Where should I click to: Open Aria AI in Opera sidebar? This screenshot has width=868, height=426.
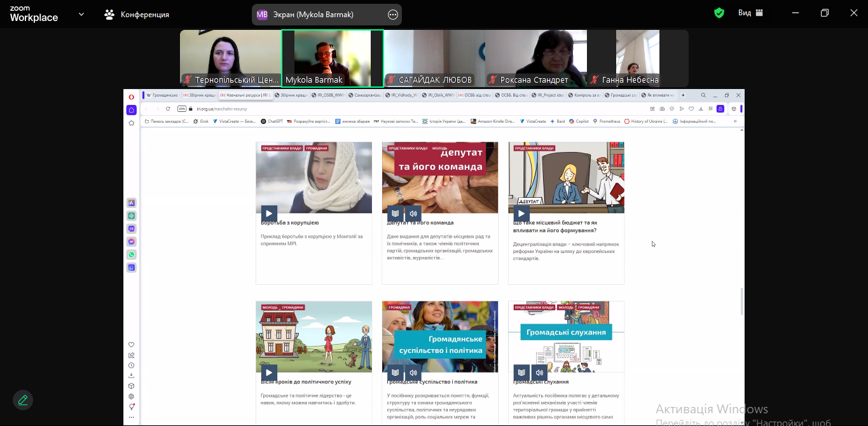(132, 203)
